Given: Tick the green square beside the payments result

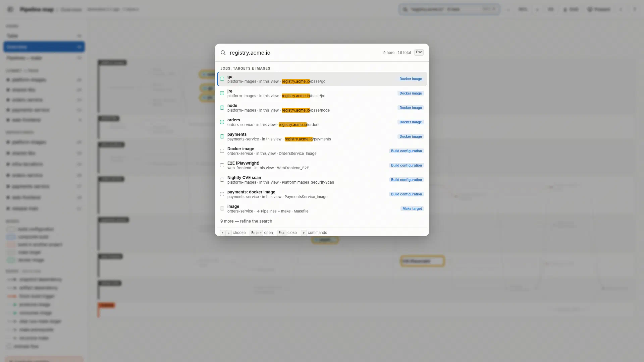Looking at the screenshot, I should coord(222,136).
